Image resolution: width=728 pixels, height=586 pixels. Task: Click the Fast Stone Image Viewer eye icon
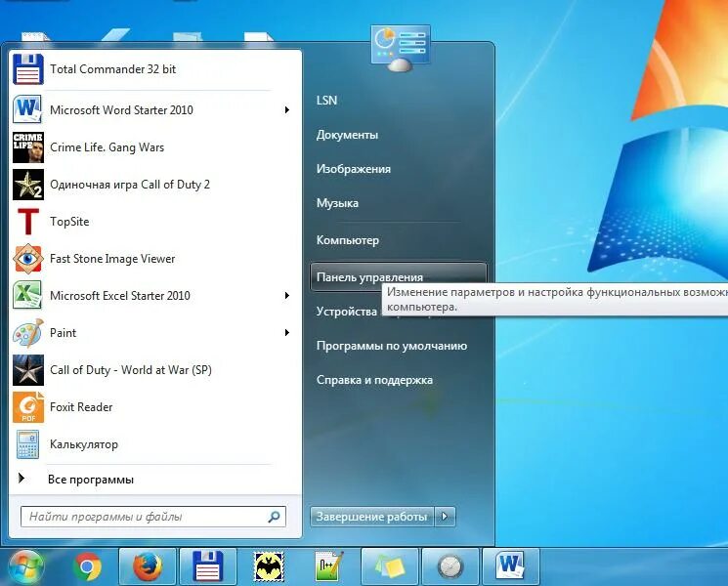28,259
